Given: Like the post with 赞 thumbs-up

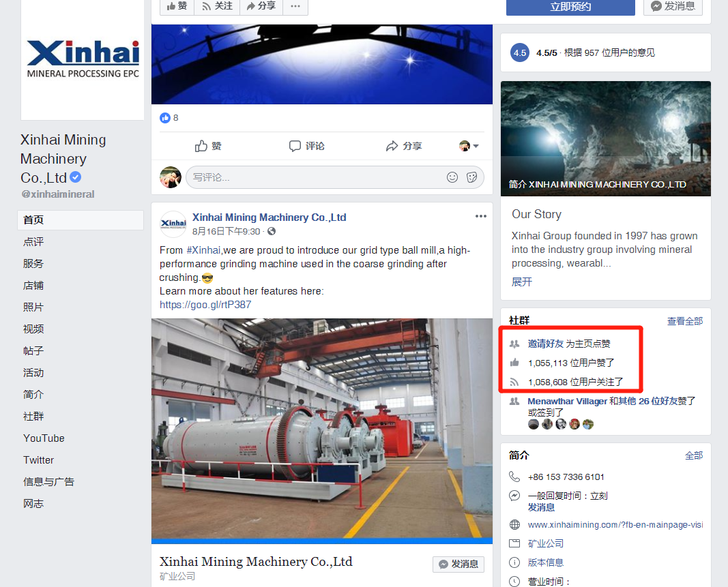Looking at the screenshot, I should click(208, 146).
